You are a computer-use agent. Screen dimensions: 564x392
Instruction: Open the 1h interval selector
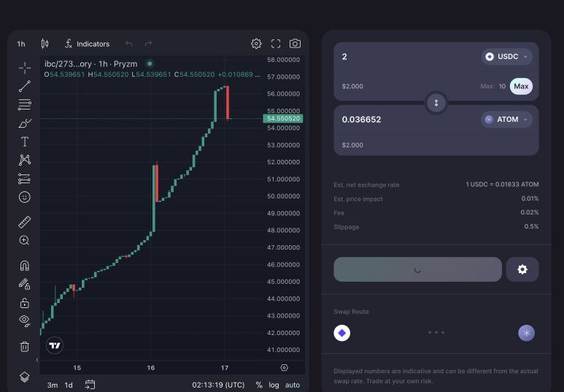pos(21,44)
